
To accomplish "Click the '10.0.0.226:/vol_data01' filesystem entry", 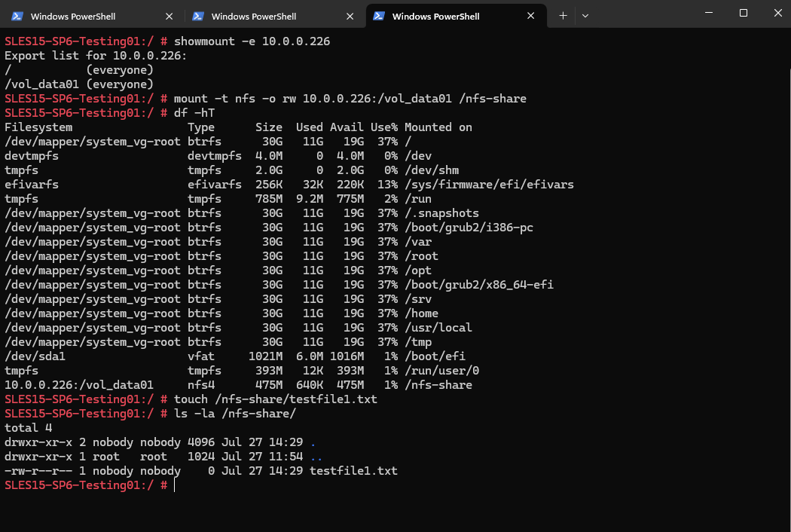I will [x=78, y=384].
